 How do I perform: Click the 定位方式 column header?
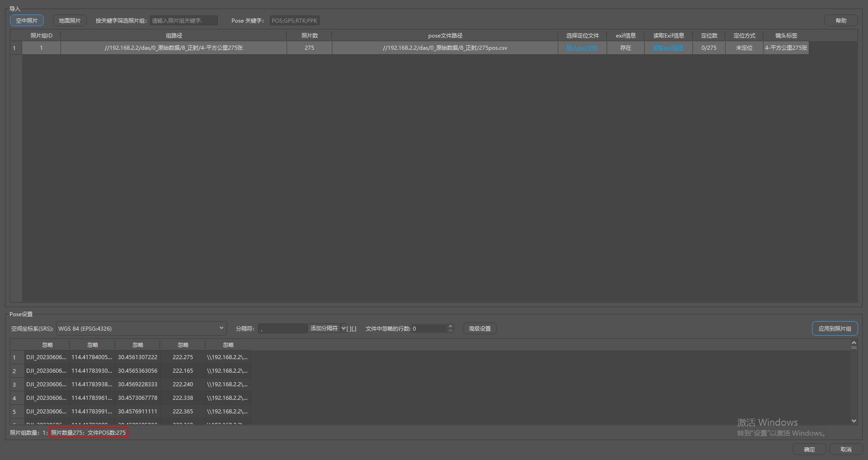point(744,35)
